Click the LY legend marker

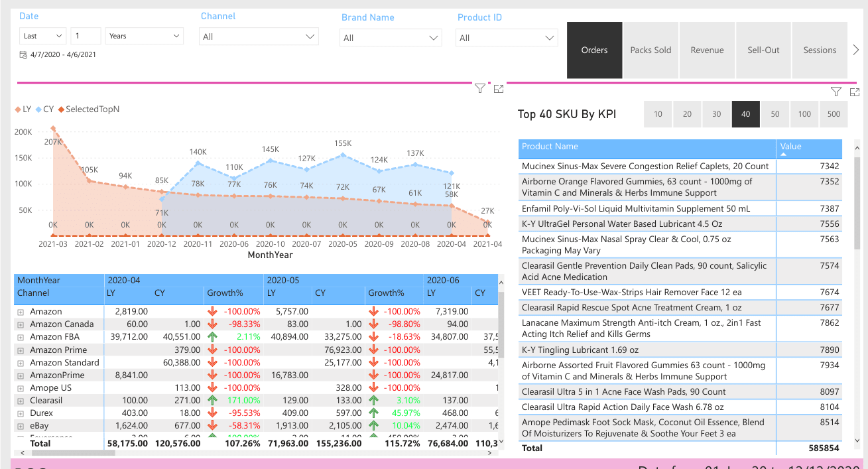click(x=18, y=109)
